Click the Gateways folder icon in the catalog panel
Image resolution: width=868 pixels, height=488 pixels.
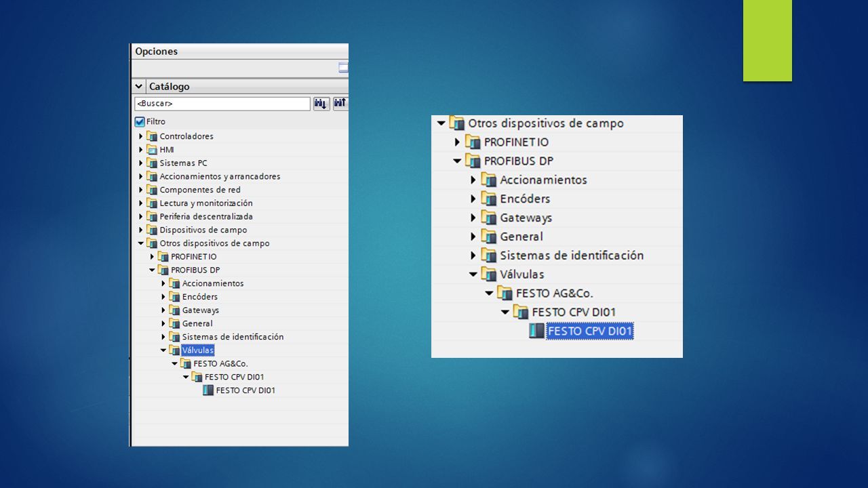point(174,310)
